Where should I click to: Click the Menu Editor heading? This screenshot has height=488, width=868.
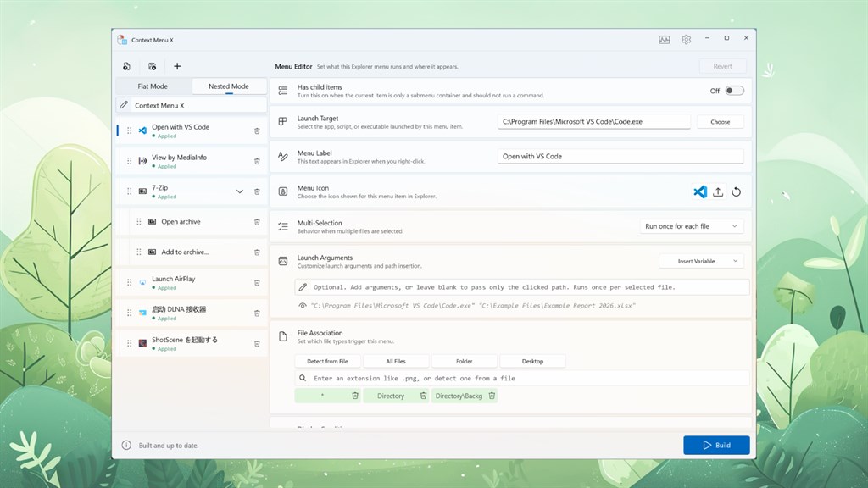click(x=293, y=66)
